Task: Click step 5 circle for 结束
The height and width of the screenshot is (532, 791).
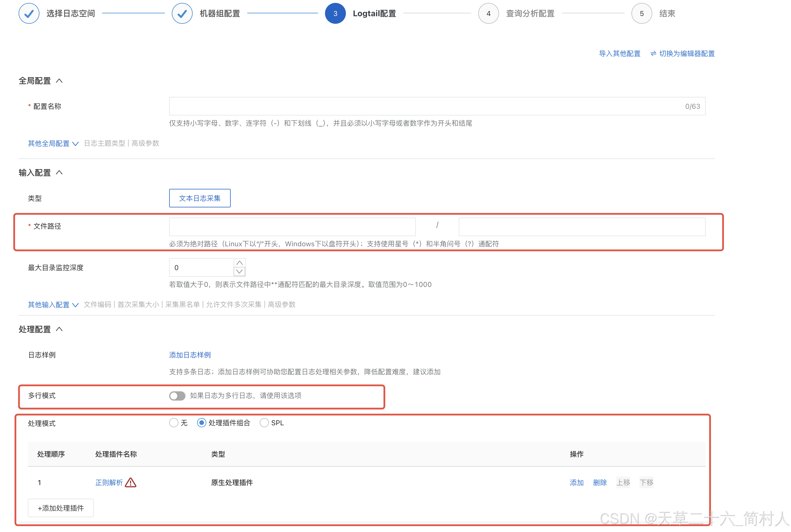Action: pos(641,14)
